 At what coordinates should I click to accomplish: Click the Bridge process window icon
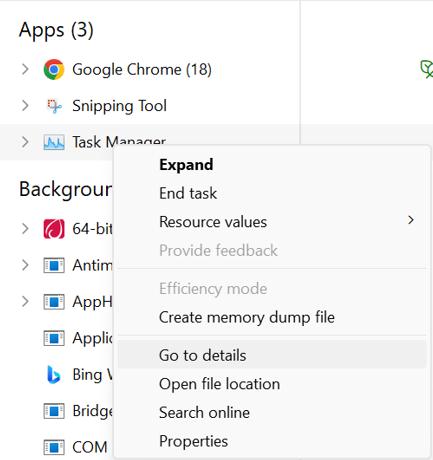(54, 411)
